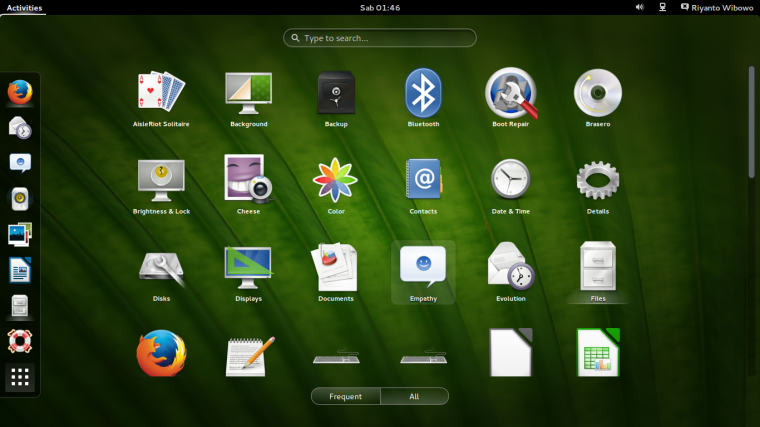Click Show Applications grid button
Viewport: 760px width, 427px height.
click(20, 377)
